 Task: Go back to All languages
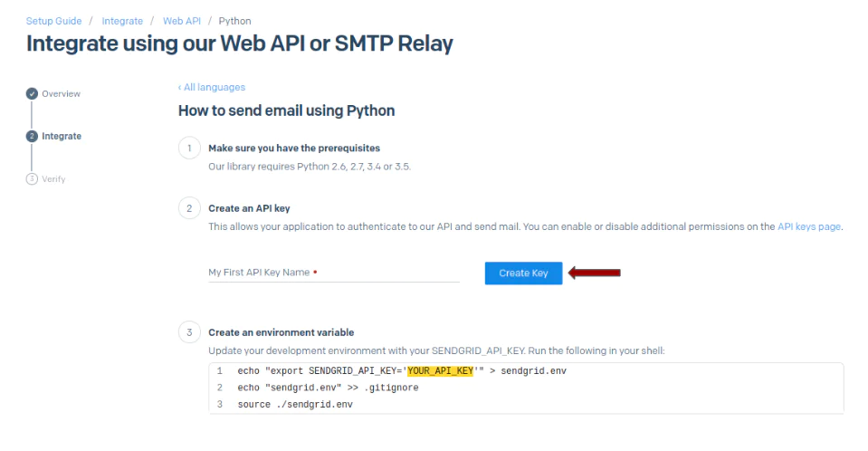[x=212, y=87]
